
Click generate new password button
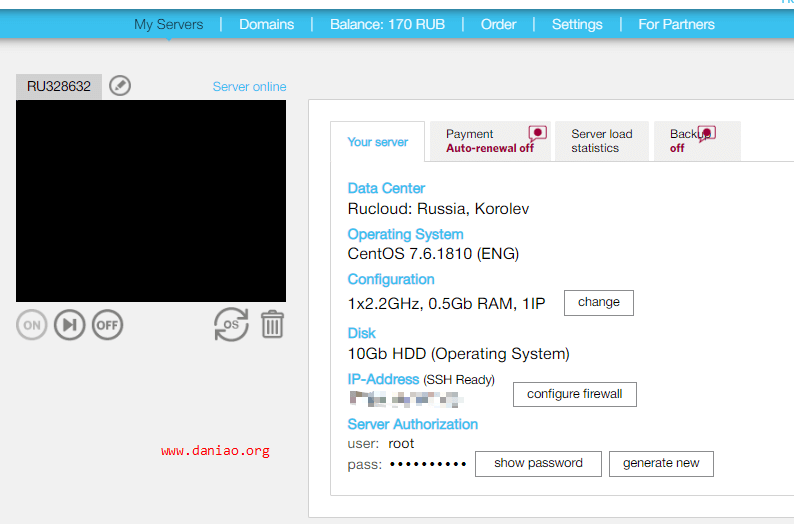(661, 464)
